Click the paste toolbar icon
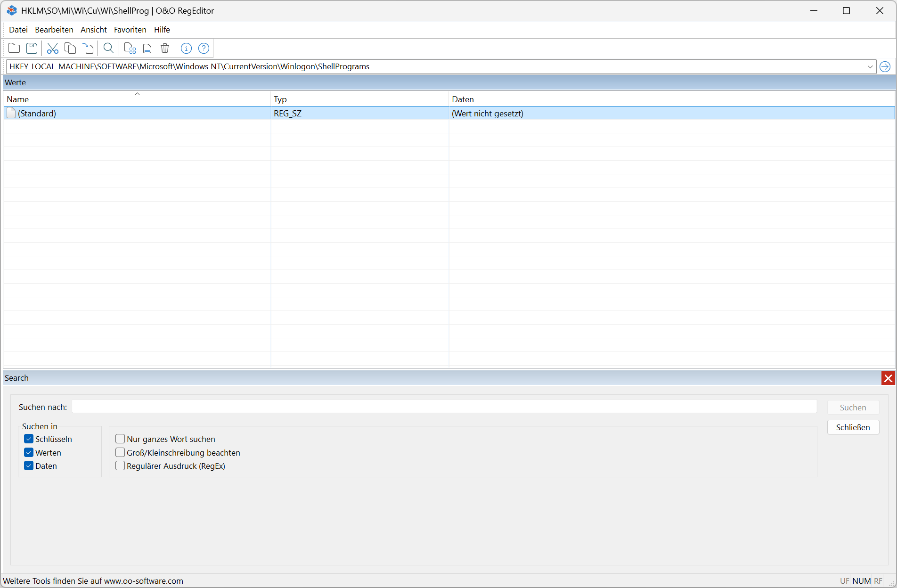The width and height of the screenshot is (897, 588). tap(88, 48)
